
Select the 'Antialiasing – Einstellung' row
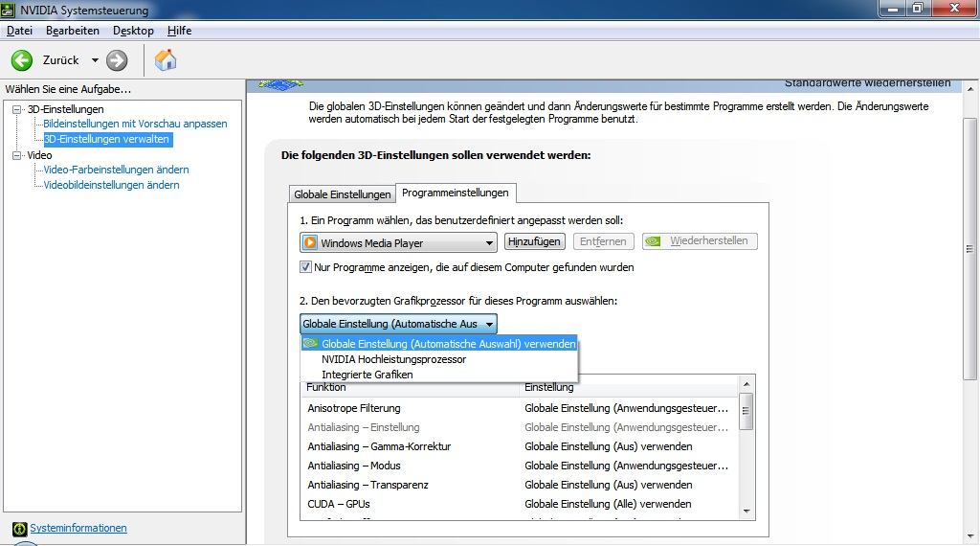520,427
